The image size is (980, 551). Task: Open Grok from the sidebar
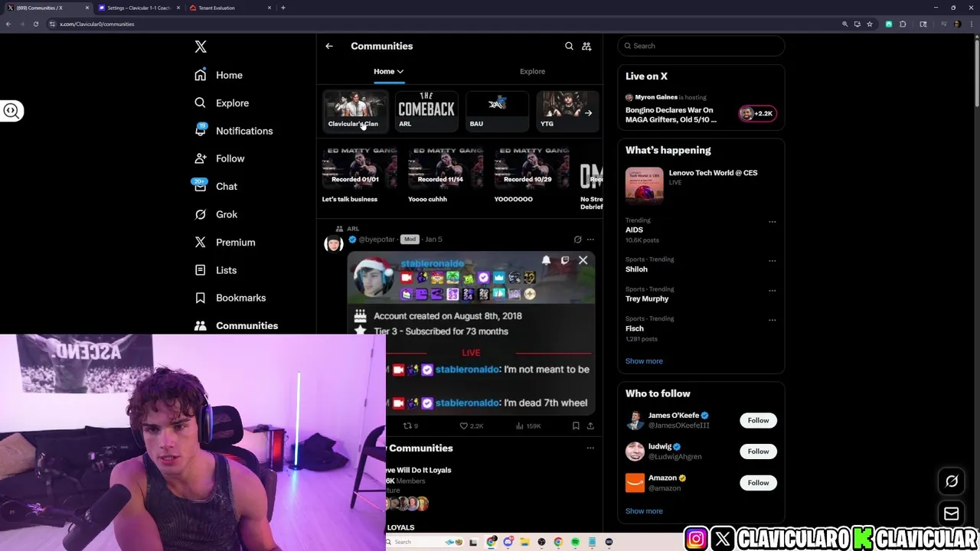[x=216, y=214]
